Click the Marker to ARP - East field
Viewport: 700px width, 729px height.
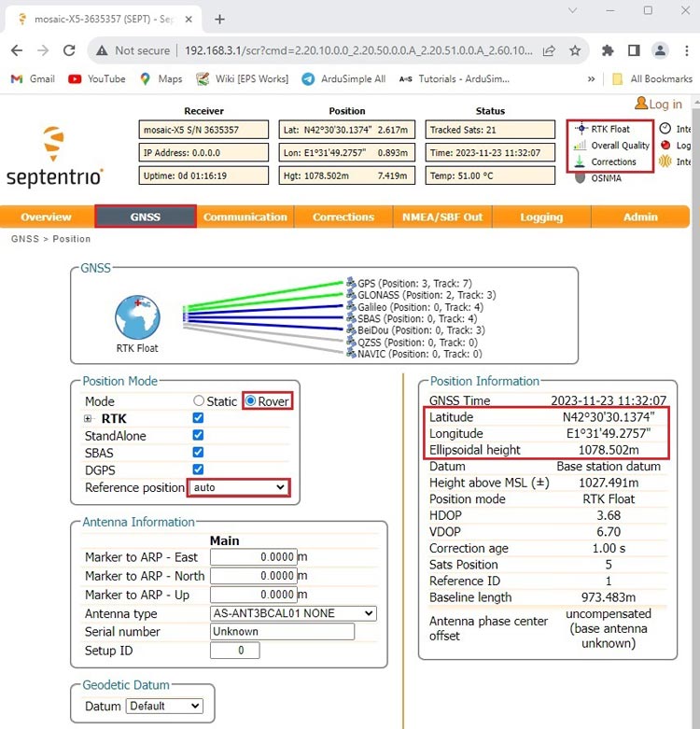(x=253, y=556)
